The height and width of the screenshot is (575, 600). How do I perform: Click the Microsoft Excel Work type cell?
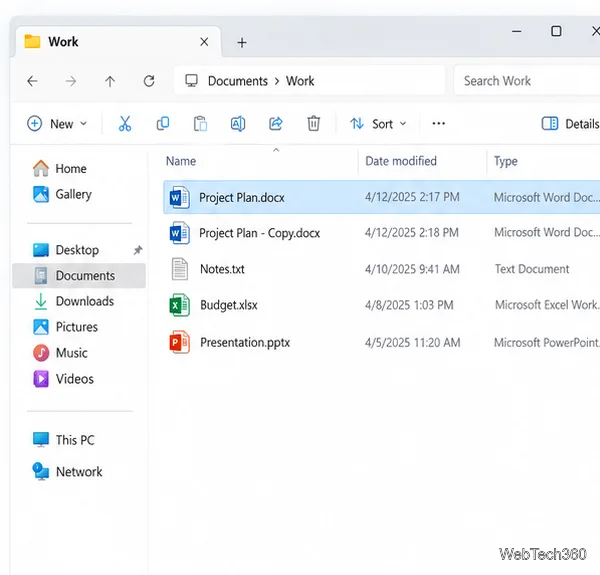(x=547, y=305)
